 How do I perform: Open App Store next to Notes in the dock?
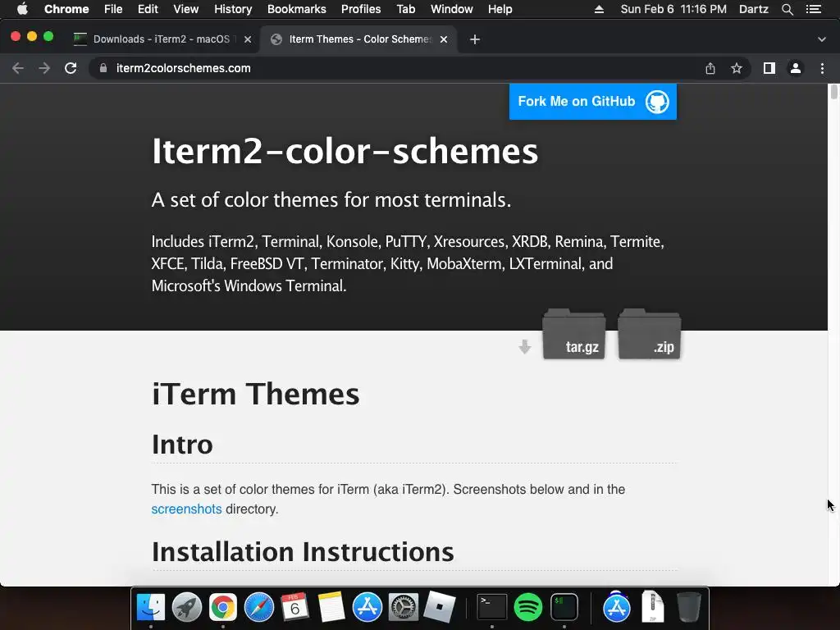pos(367,608)
